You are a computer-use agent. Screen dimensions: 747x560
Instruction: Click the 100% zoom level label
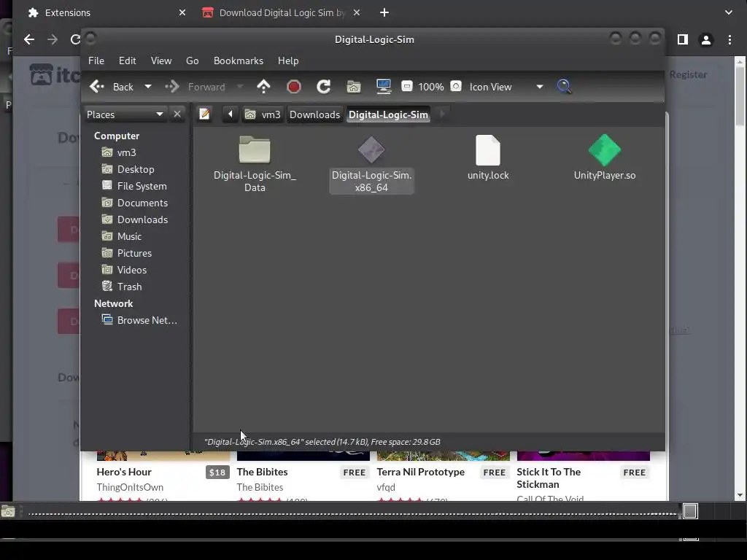click(x=431, y=87)
